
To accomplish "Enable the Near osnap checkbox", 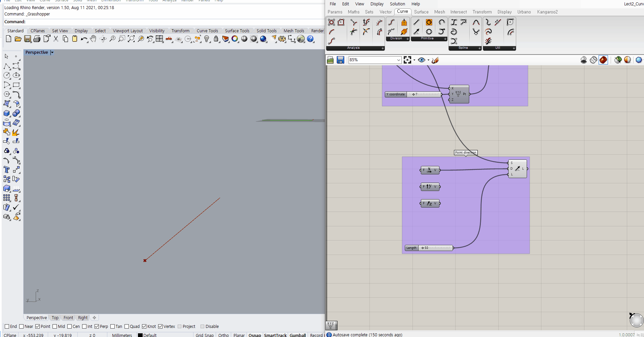I will pos(22,326).
